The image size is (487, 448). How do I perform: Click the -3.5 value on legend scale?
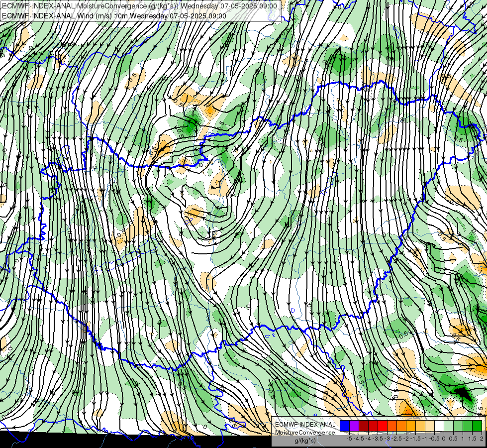[x=378, y=439]
